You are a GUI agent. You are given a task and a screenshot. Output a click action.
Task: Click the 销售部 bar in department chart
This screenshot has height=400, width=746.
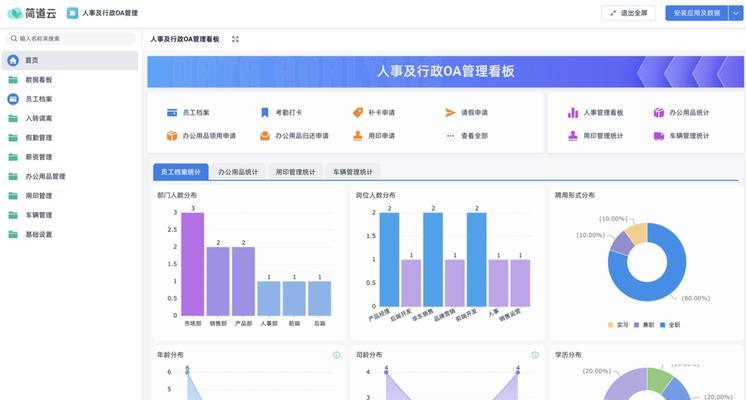click(218, 281)
